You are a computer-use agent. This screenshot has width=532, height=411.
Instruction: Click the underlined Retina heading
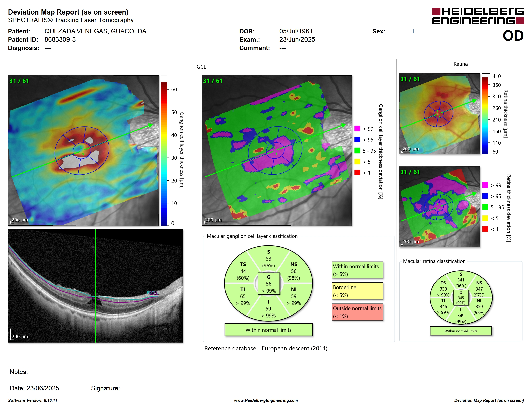click(460, 64)
